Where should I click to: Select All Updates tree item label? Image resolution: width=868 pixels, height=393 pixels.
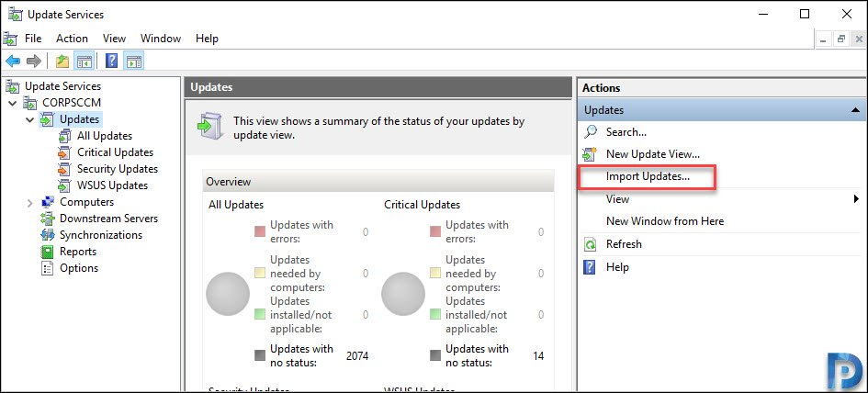pyautogui.click(x=105, y=136)
